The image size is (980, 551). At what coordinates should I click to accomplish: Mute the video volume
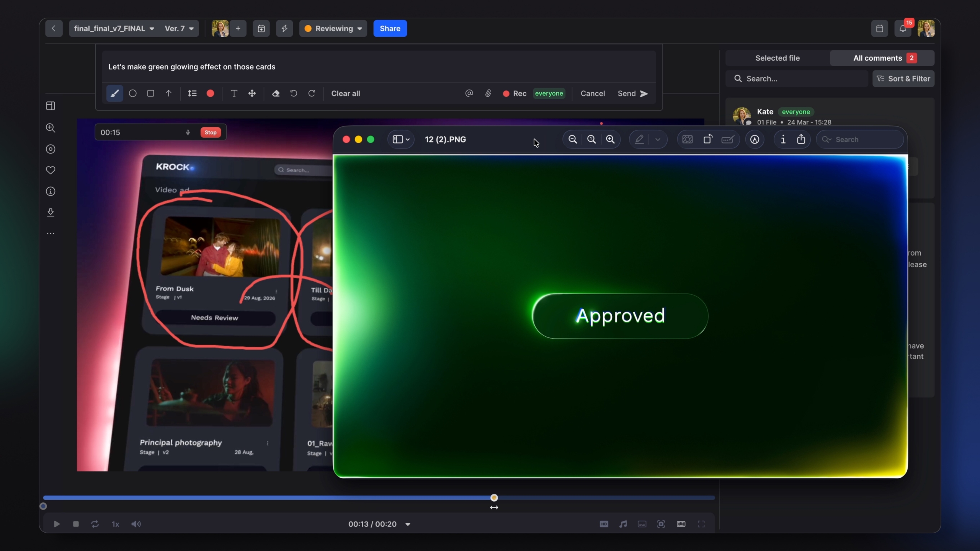(136, 524)
